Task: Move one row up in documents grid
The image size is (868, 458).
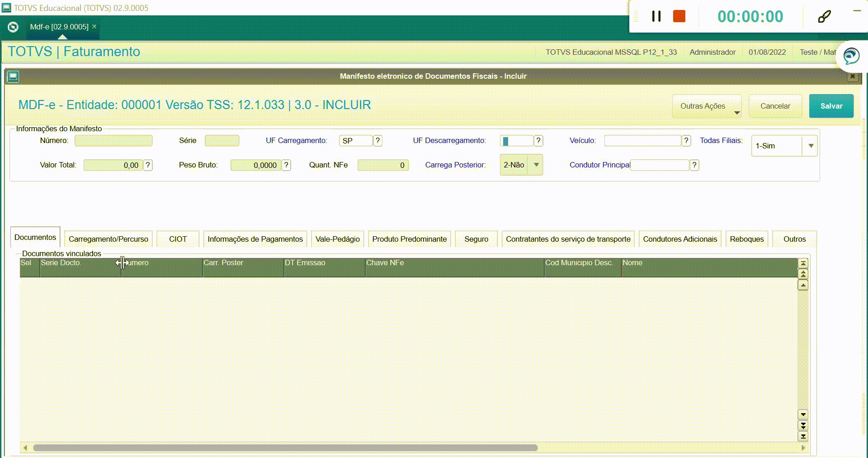Action: pyautogui.click(x=803, y=285)
